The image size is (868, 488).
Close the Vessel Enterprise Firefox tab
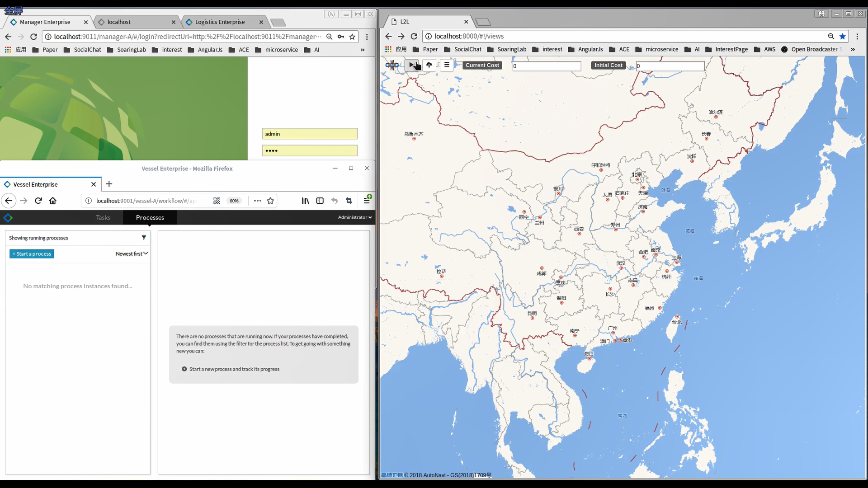point(94,184)
